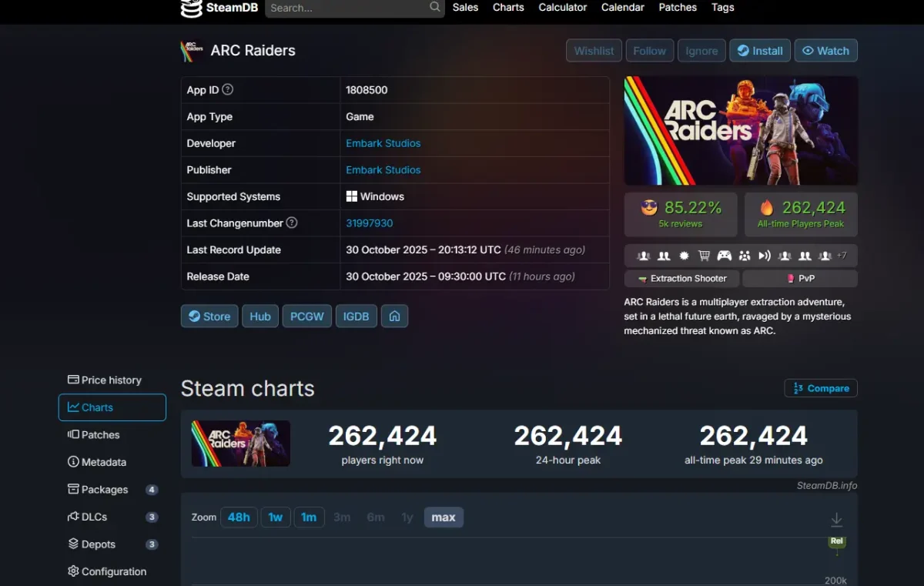Expand the +7 hidden feature icons
The height and width of the screenshot is (586, 924).
click(x=843, y=255)
